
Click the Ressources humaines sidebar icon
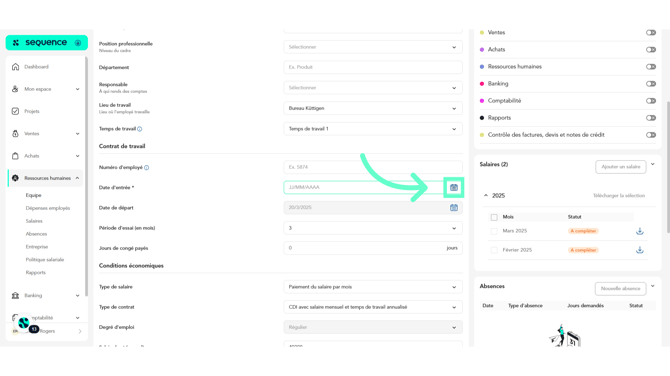[x=15, y=178]
